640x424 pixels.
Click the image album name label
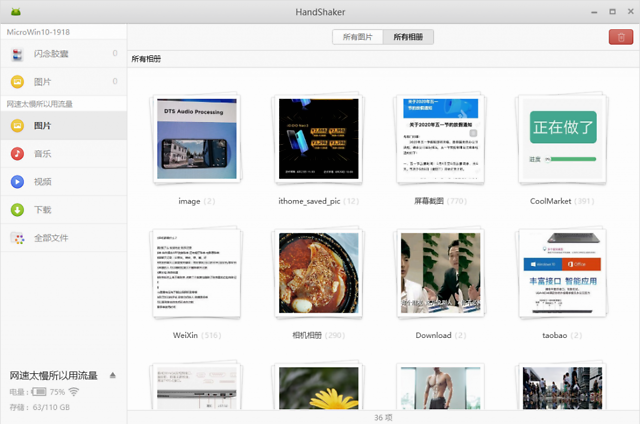(189, 201)
